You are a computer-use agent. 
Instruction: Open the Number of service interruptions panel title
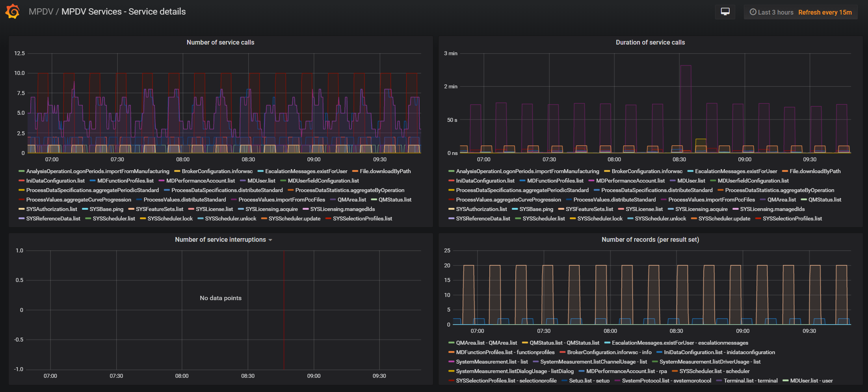pos(220,239)
